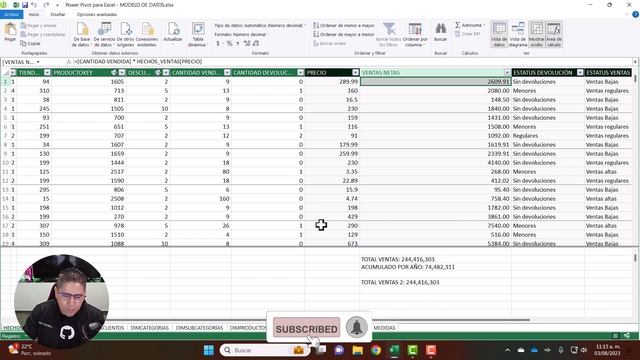Open File Explorer from the taskbar

[x=358, y=350]
